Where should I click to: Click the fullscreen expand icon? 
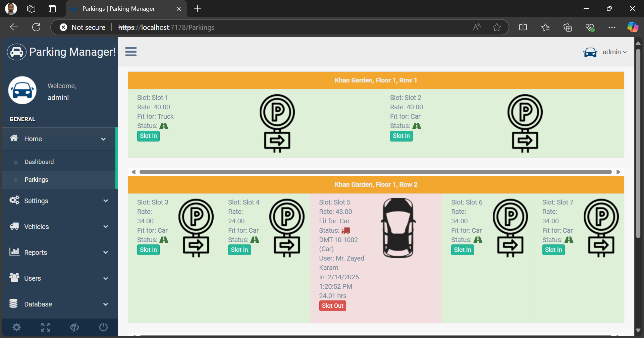45,327
